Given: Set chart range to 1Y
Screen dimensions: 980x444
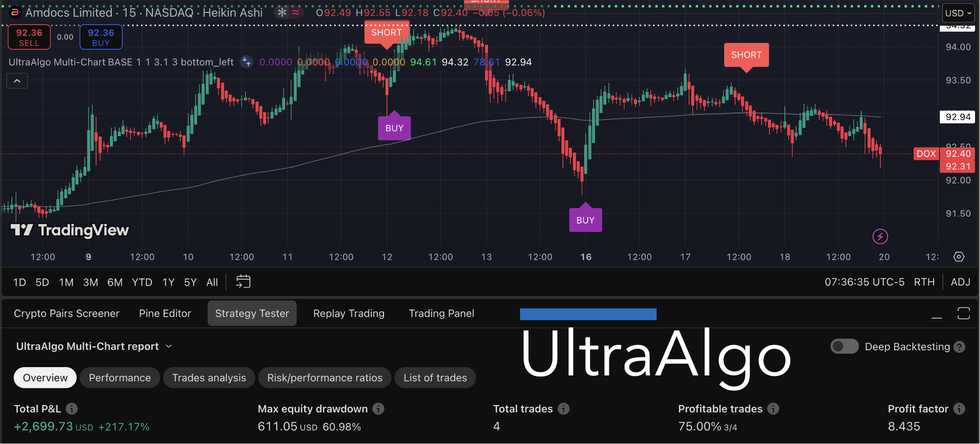Looking at the screenshot, I should coord(169,282).
